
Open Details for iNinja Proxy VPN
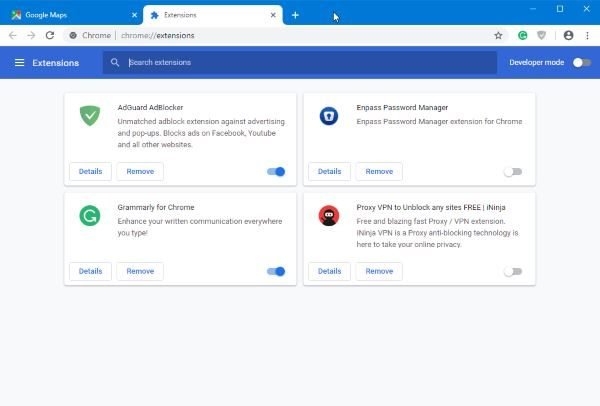[x=329, y=271]
